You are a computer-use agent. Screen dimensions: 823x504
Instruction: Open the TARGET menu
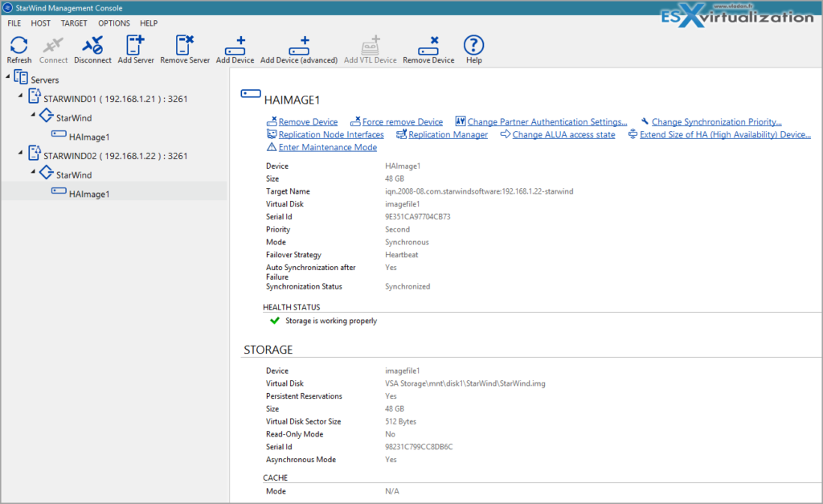tap(74, 23)
